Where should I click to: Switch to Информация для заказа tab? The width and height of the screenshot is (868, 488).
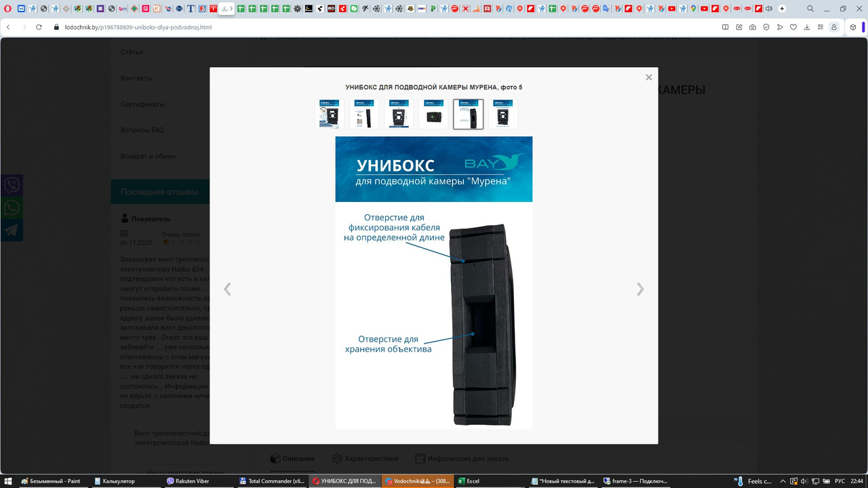[461, 458]
